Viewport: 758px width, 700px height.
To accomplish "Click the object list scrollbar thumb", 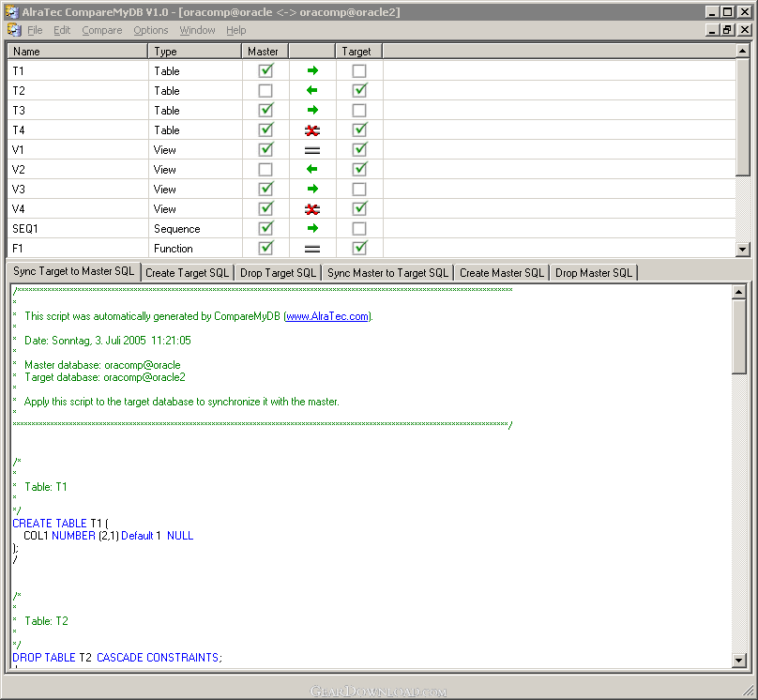I will 743,117.
